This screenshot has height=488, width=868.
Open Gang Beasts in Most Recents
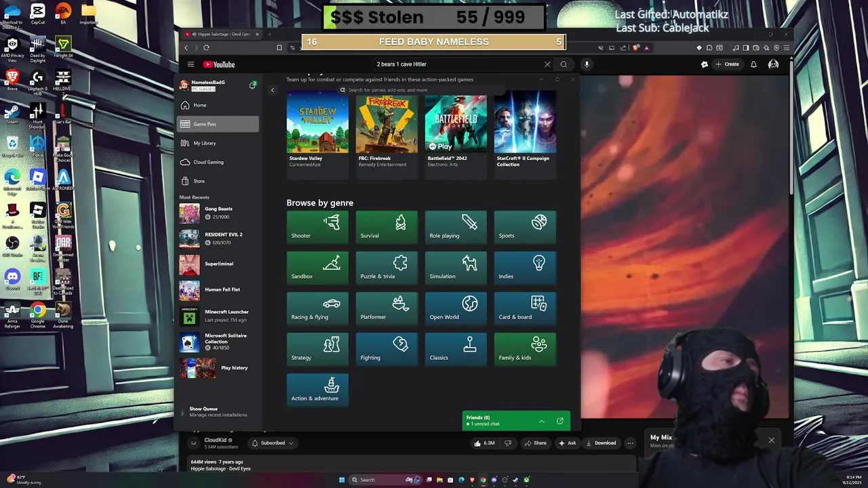coord(218,213)
